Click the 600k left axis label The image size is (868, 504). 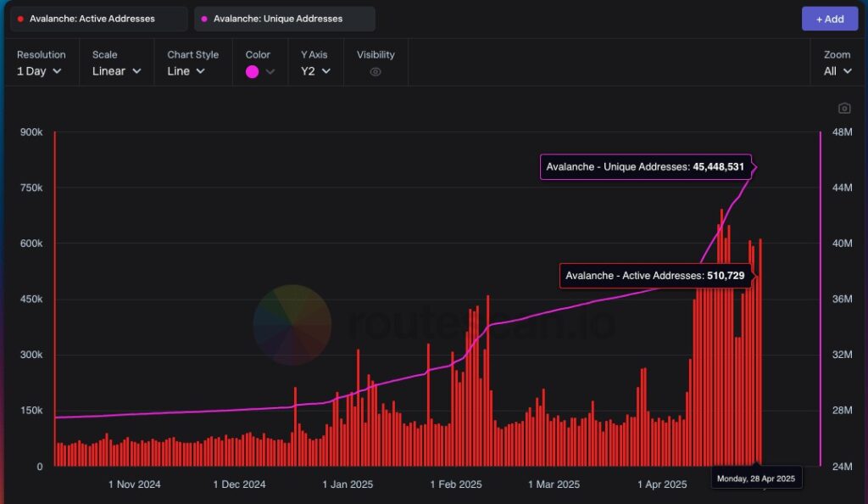point(31,244)
